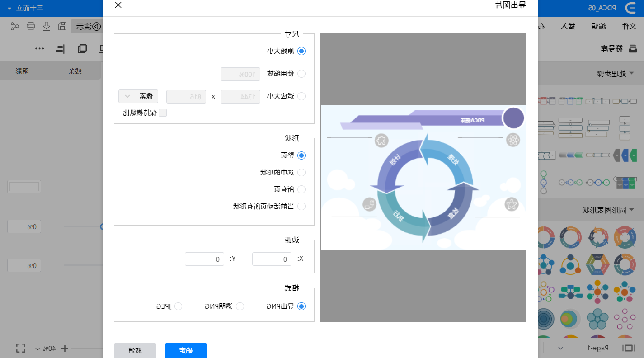
Task: Select the vertical three-box process shape
Action: (x=625, y=128)
